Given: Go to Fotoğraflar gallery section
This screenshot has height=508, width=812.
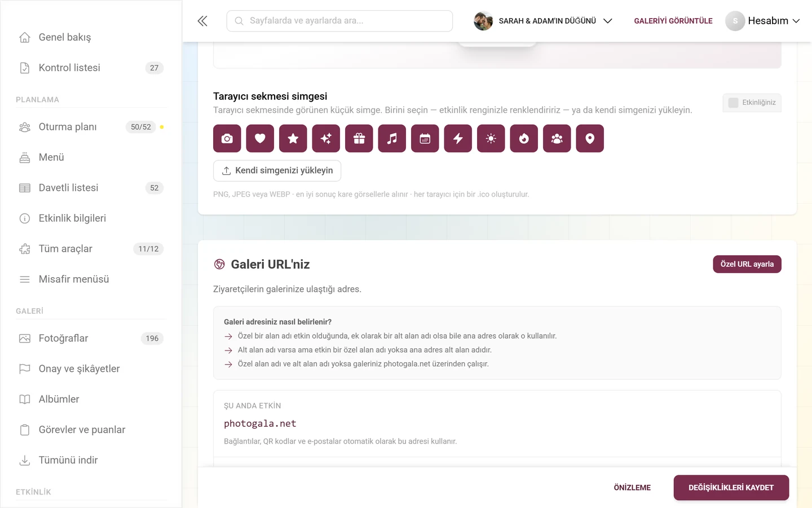Looking at the screenshot, I should (x=91, y=339).
